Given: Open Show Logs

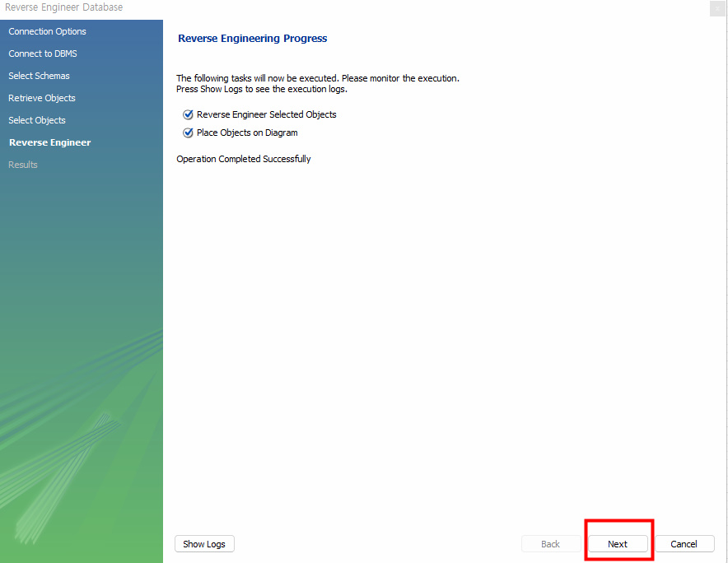Looking at the screenshot, I should 204,544.
